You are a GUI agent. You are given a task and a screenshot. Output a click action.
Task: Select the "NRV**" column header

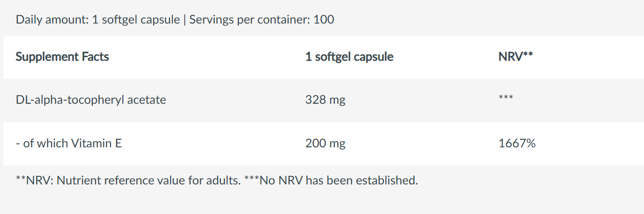(515, 57)
